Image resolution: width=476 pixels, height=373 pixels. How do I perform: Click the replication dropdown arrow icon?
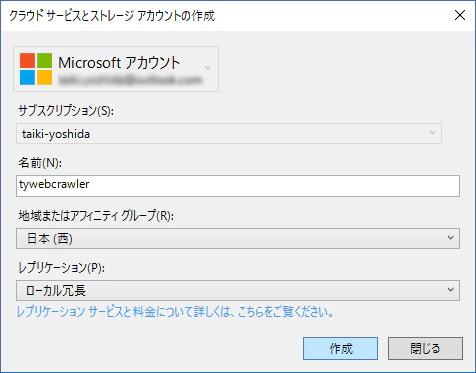(x=451, y=289)
